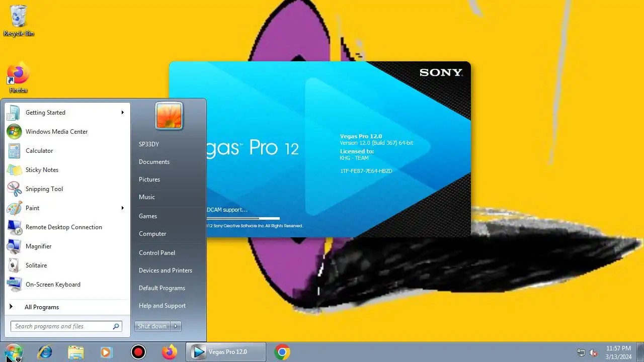The image size is (644, 362).
Task: Click the Getting Started icon in Start menu
Action: pos(14,113)
